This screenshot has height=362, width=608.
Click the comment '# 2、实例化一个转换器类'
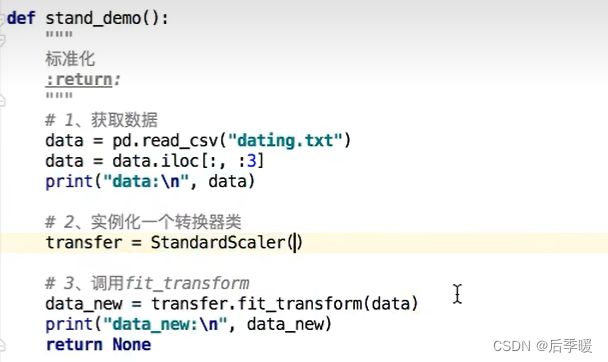pos(143,222)
